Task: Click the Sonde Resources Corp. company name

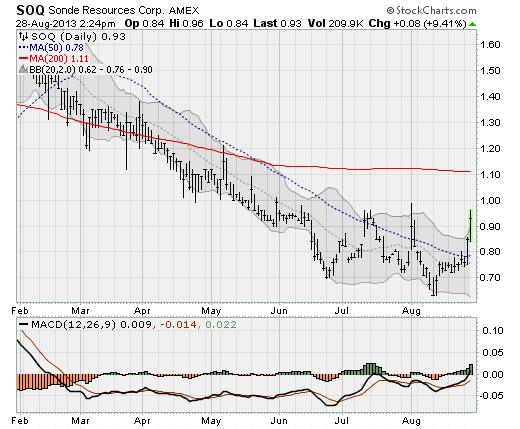Action: [x=106, y=10]
